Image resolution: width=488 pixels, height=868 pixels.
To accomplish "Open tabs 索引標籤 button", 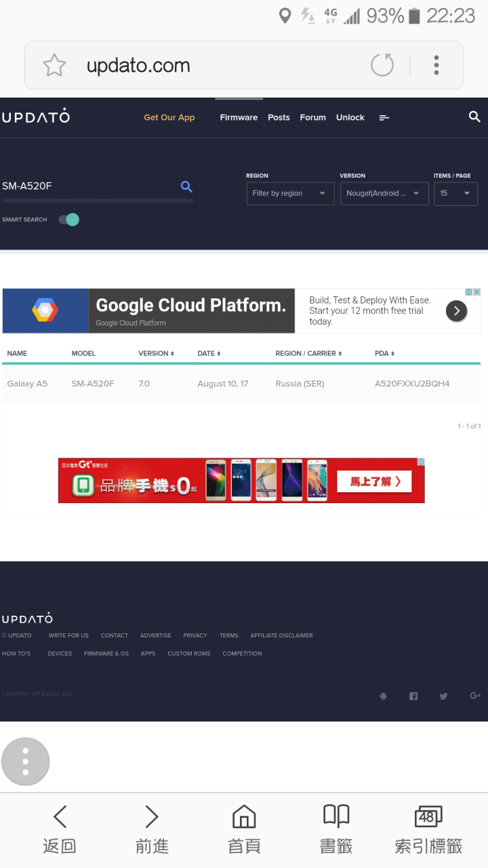I will click(x=428, y=829).
